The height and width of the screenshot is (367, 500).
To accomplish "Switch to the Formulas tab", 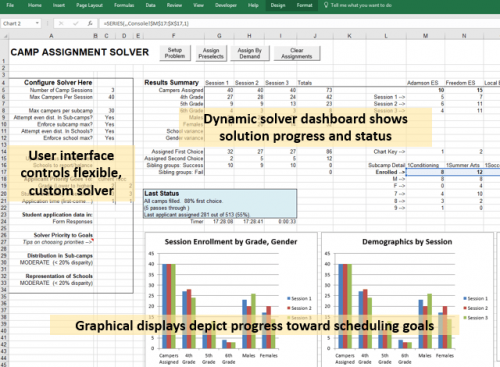I will pyautogui.click(x=124, y=5).
